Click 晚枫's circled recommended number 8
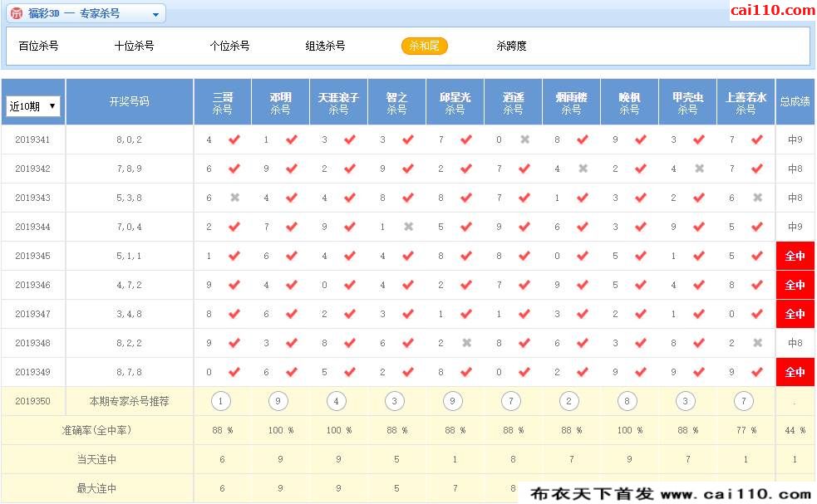The height and width of the screenshot is (504, 817). [x=627, y=401]
